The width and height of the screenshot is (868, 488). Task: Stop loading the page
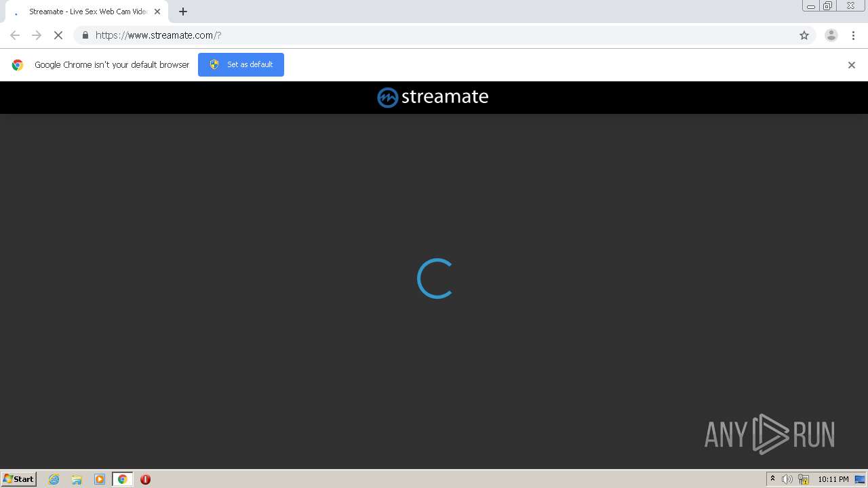coord(58,35)
